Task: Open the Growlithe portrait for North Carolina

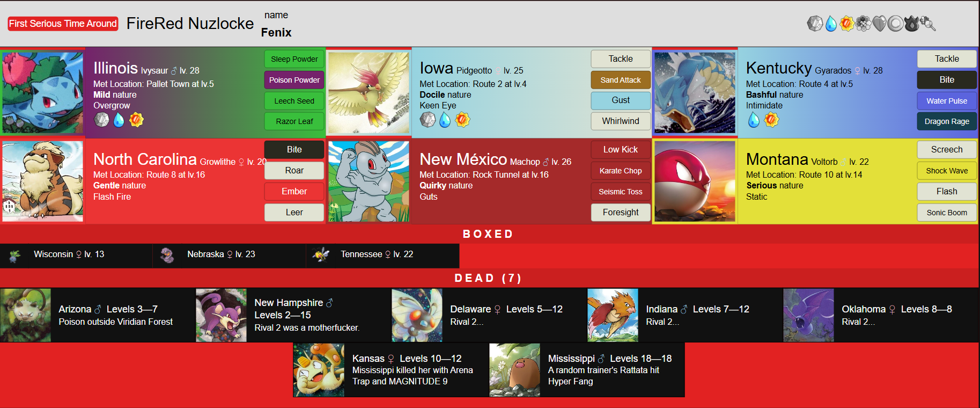Action: pos(43,181)
